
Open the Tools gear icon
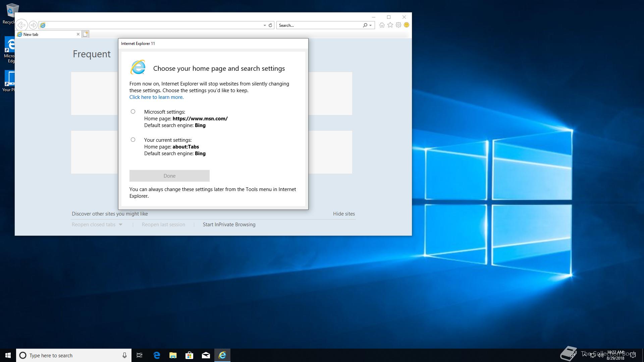398,25
